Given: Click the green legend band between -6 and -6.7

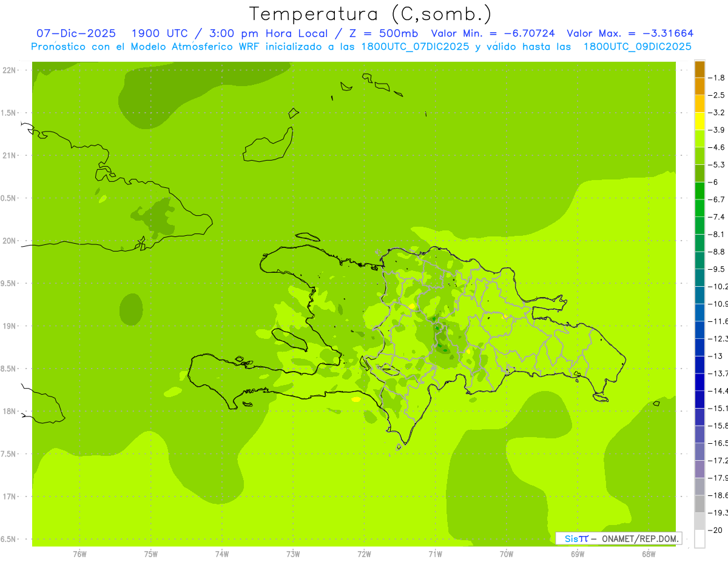Looking at the screenshot, I should pyautogui.click(x=700, y=191).
